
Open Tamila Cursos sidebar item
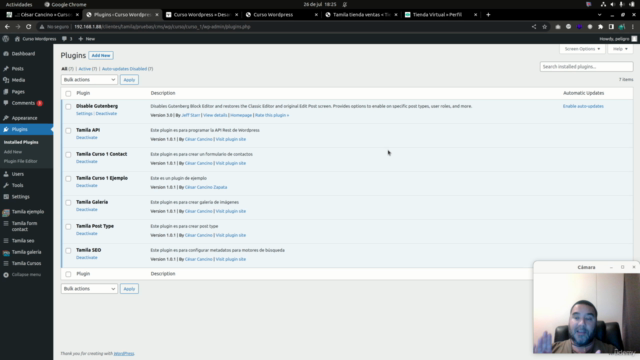point(27,263)
